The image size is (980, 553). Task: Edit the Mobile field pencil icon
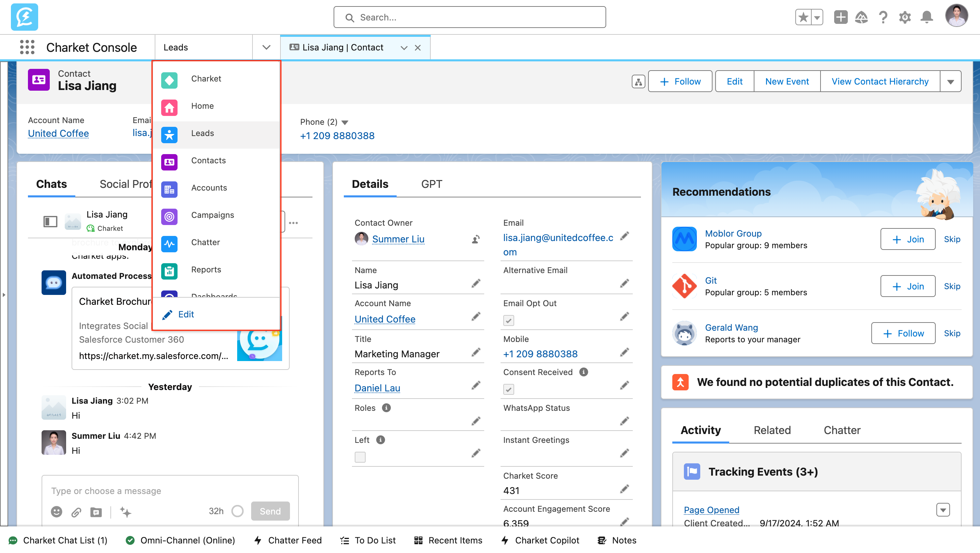tap(624, 353)
